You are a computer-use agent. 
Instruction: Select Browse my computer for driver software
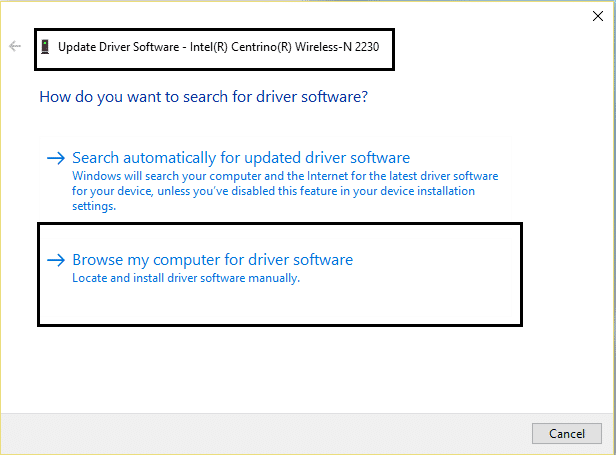pyautogui.click(x=212, y=260)
